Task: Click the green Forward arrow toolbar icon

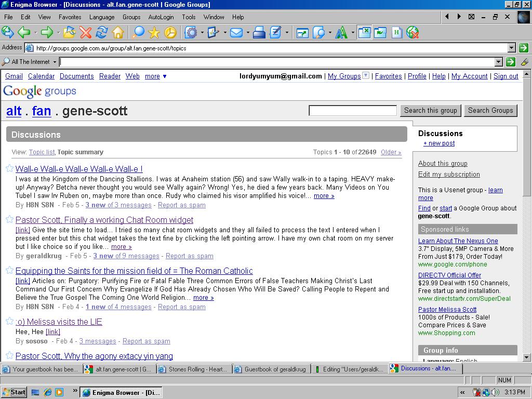Action: (x=47, y=33)
